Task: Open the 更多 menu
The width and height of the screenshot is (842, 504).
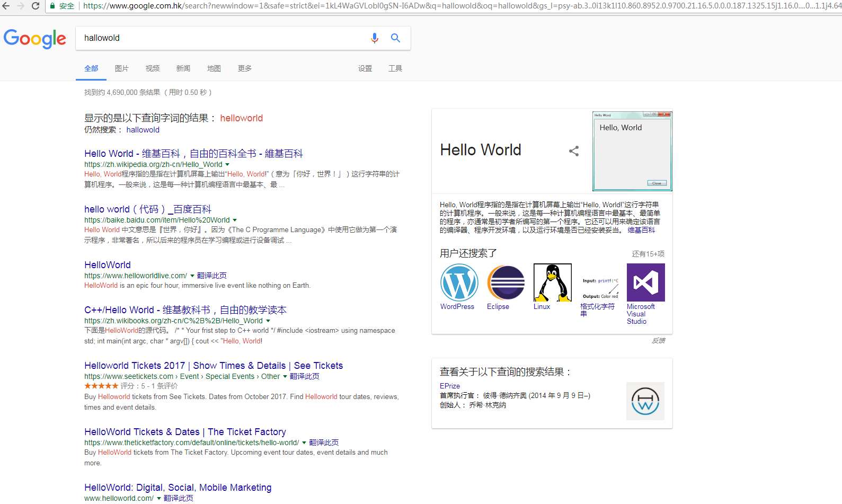Action: coord(245,68)
